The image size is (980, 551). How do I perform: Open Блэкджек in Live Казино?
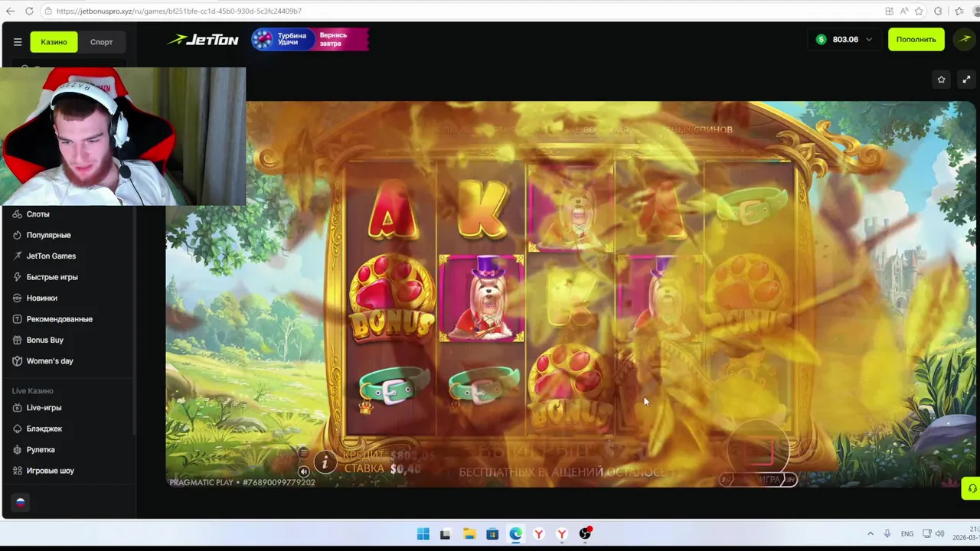click(44, 429)
